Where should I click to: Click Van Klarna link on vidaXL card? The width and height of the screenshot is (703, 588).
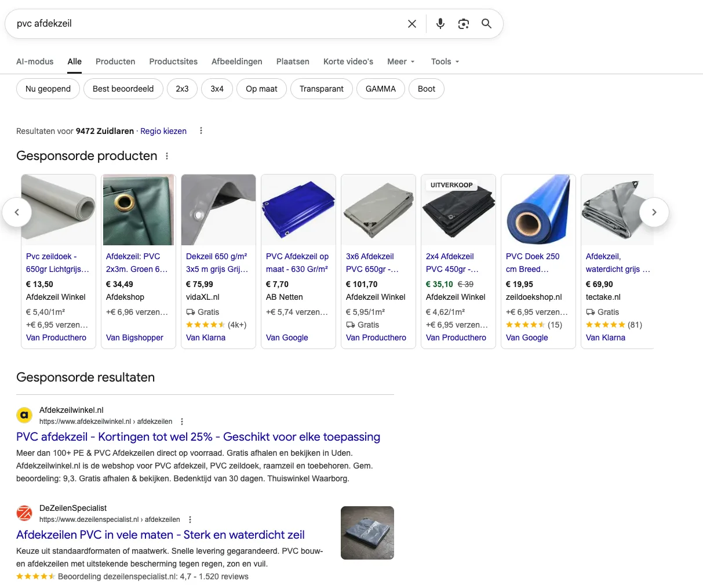(x=206, y=337)
